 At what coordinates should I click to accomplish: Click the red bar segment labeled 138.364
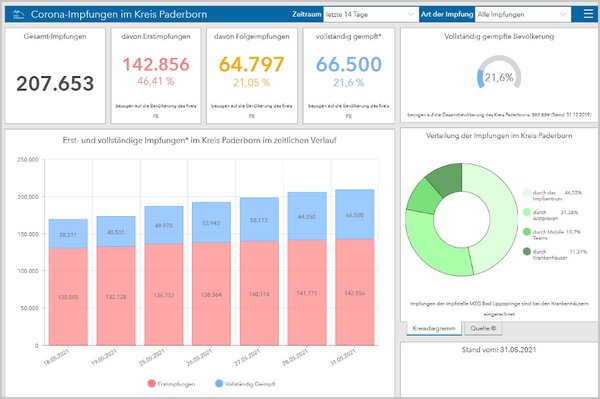click(211, 294)
